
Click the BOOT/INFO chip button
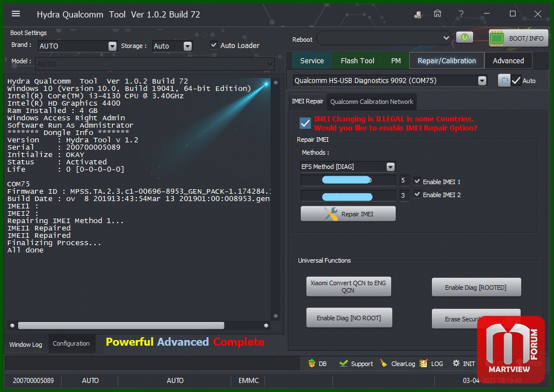click(518, 38)
